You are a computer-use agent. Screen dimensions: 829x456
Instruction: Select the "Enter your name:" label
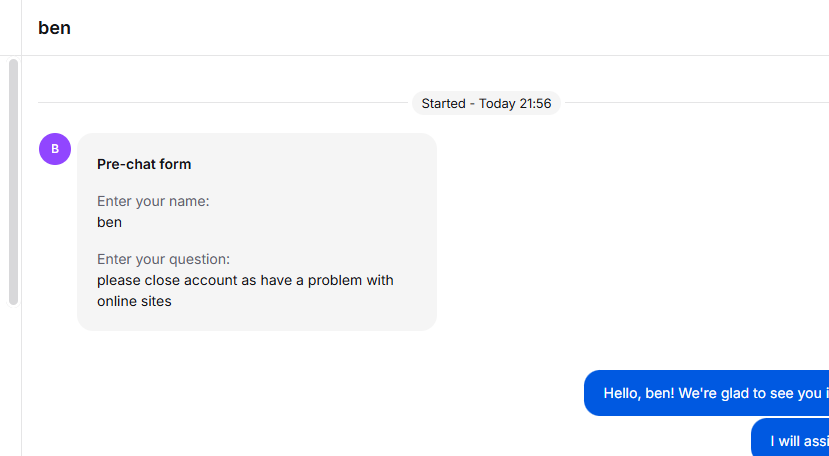coord(153,202)
